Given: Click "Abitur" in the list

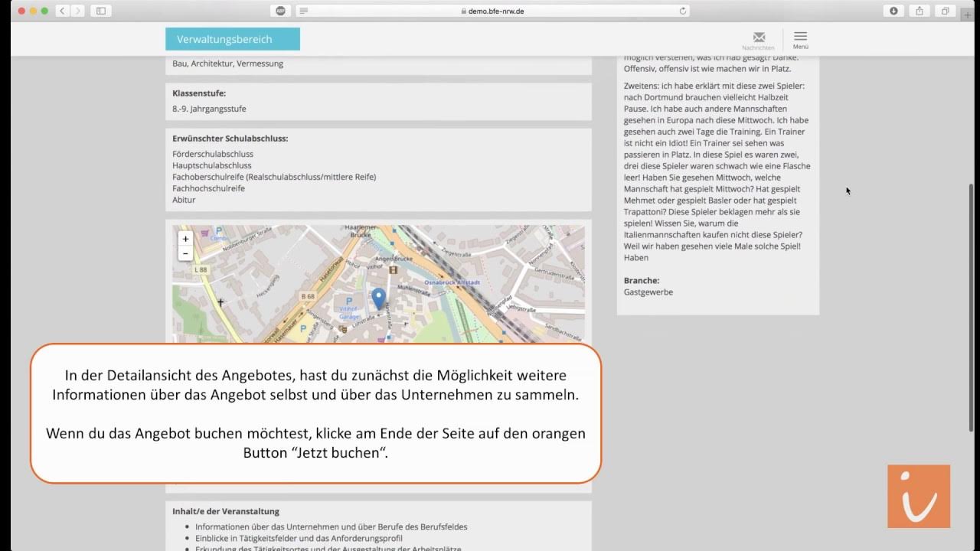Looking at the screenshot, I should click(x=185, y=200).
